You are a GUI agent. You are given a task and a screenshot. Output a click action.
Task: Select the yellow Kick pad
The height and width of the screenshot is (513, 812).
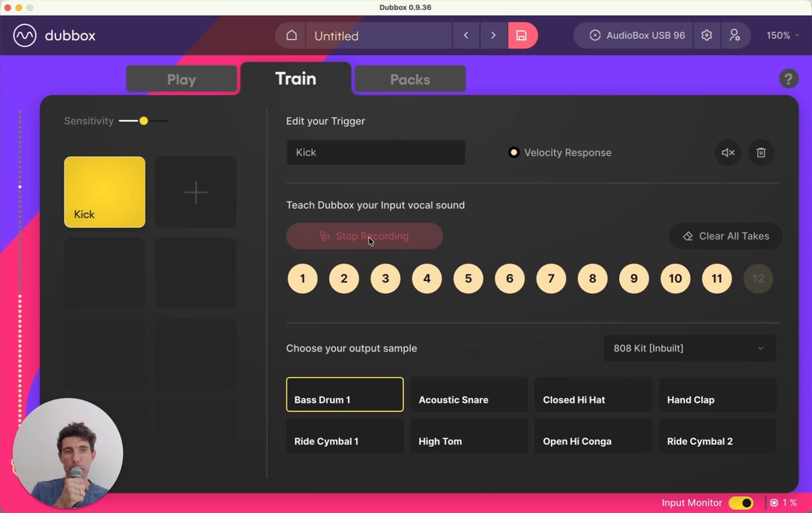point(104,192)
